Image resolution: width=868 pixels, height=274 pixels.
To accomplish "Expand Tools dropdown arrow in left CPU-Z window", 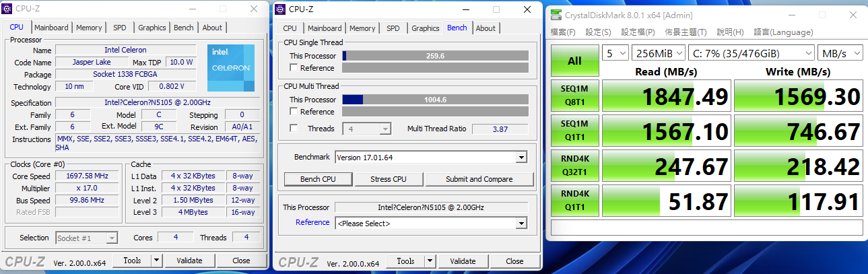I will coord(156,261).
